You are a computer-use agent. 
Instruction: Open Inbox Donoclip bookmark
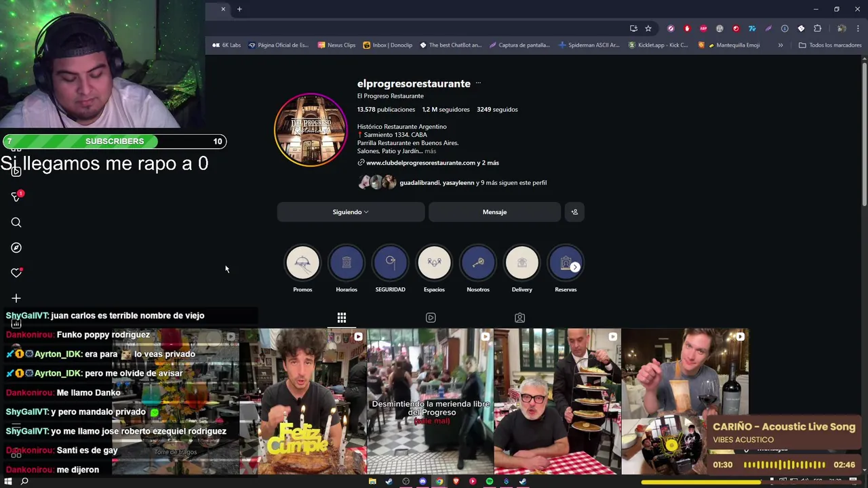(387, 45)
